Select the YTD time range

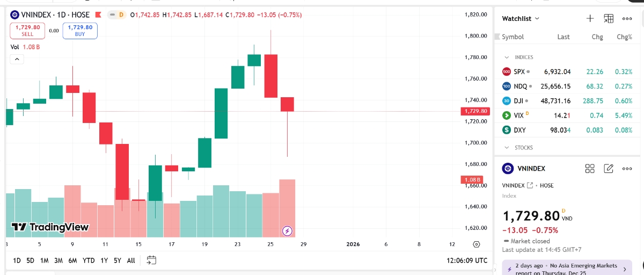[89, 260]
